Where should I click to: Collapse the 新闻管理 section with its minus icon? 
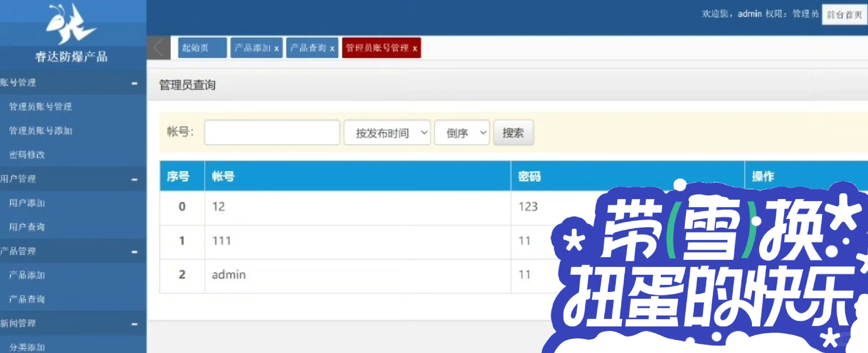(x=135, y=323)
